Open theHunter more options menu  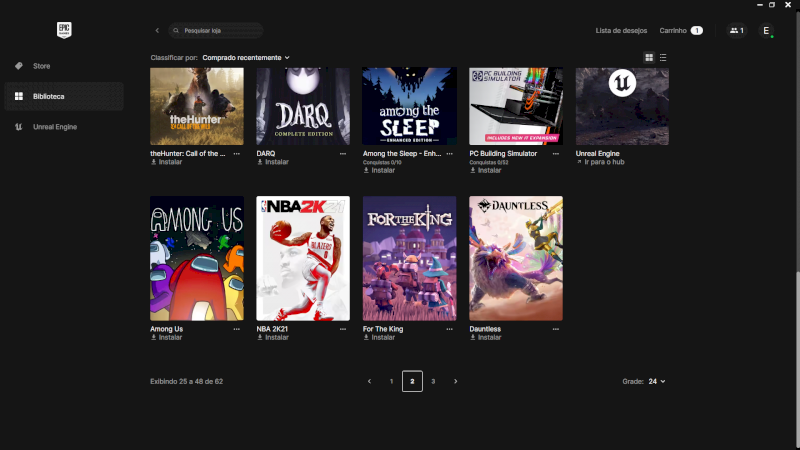(237, 154)
